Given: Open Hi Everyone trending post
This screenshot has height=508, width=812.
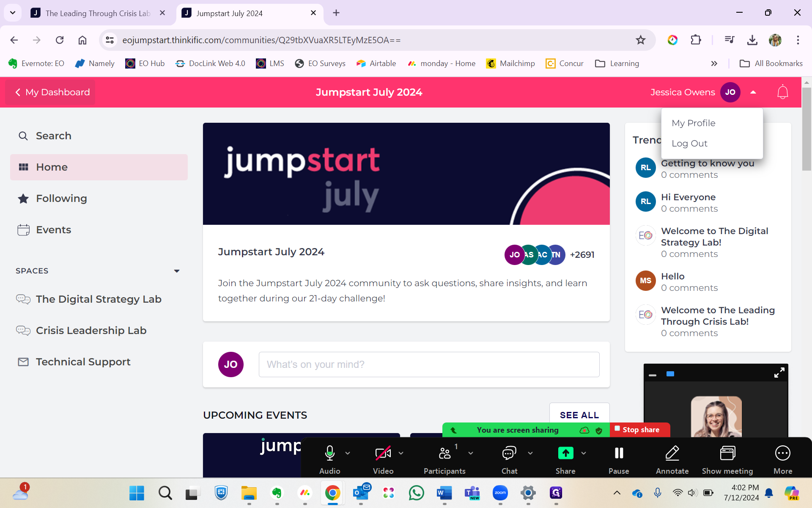Looking at the screenshot, I should (x=688, y=197).
